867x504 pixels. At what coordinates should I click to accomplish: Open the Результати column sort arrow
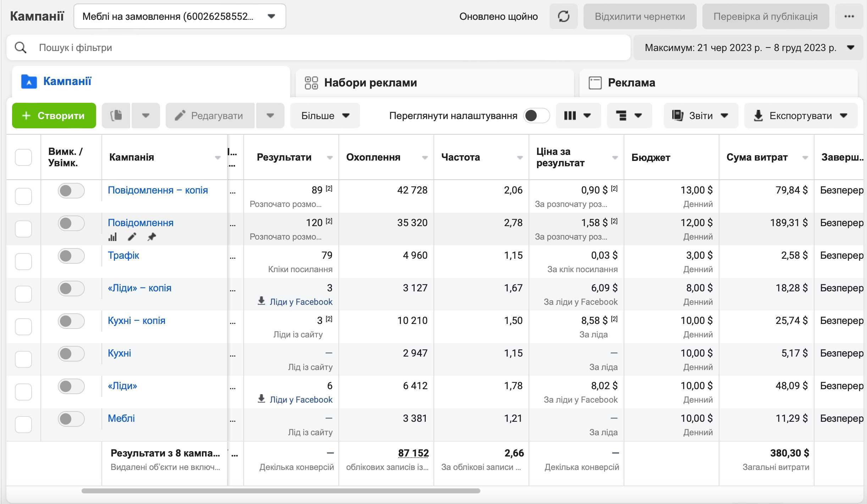click(330, 158)
